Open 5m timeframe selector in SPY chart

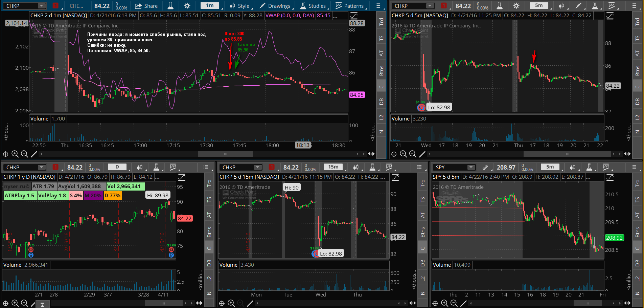[x=550, y=167]
